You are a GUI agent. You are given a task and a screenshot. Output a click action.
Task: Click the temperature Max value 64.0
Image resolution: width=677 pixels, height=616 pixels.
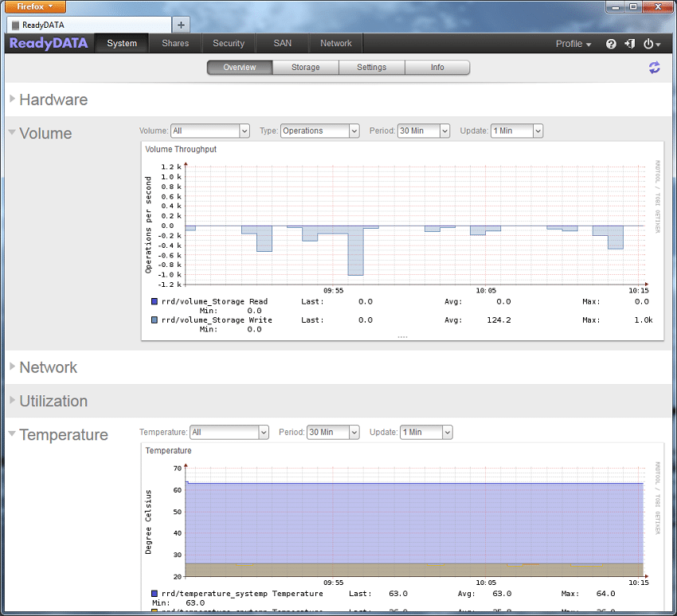(x=606, y=594)
